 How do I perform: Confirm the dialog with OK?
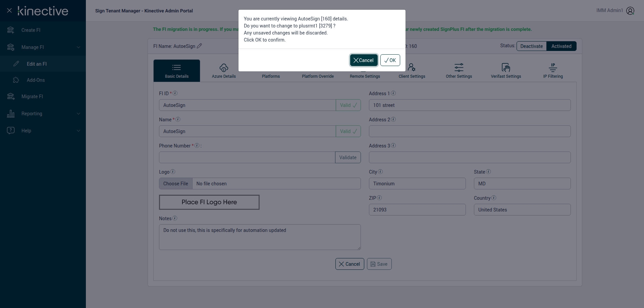[390, 60]
